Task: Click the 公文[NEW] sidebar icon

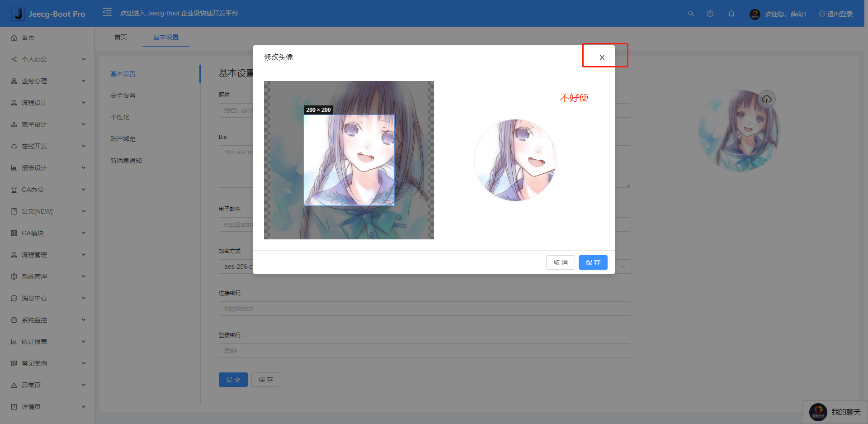Action: (14, 211)
